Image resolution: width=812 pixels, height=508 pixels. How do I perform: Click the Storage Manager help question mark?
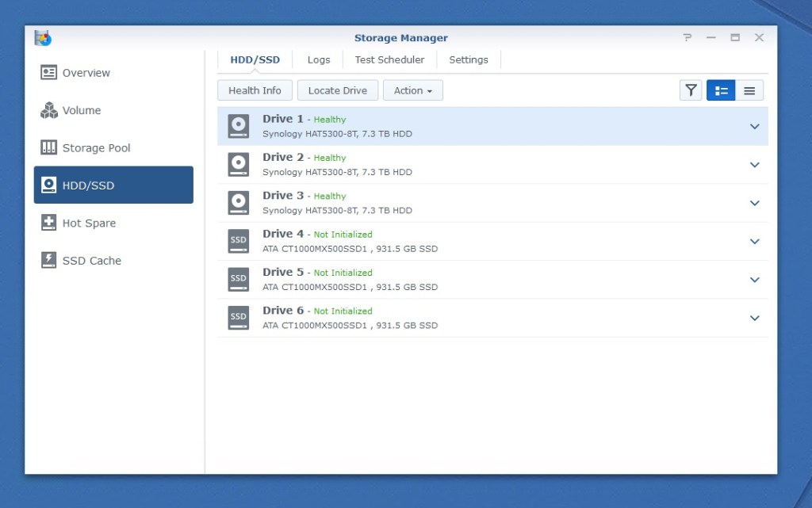coord(687,38)
